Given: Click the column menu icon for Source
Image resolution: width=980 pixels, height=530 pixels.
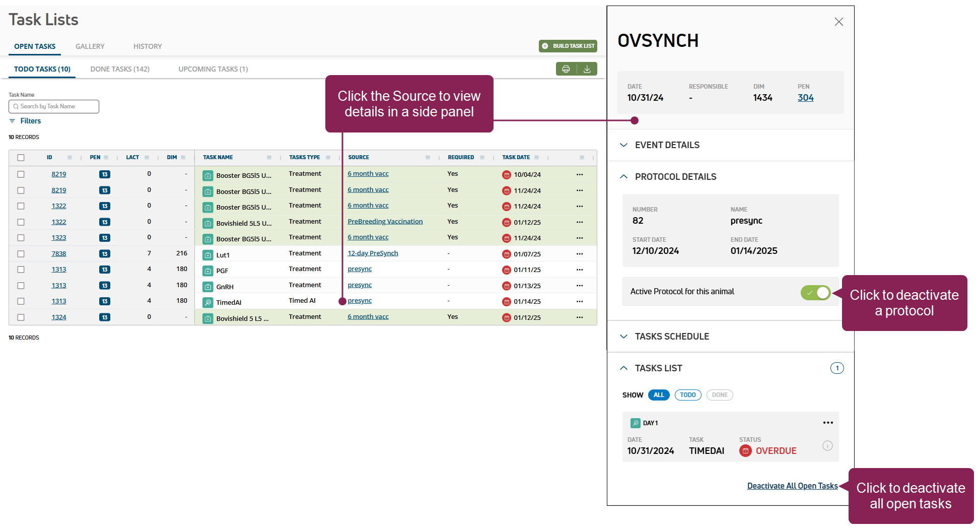Looking at the screenshot, I should [428, 158].
